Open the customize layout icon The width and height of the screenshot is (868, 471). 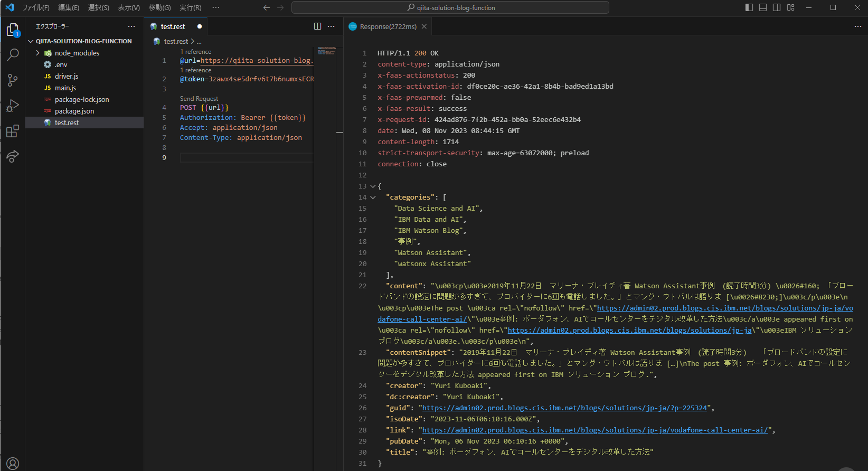[x=790, y=7]
